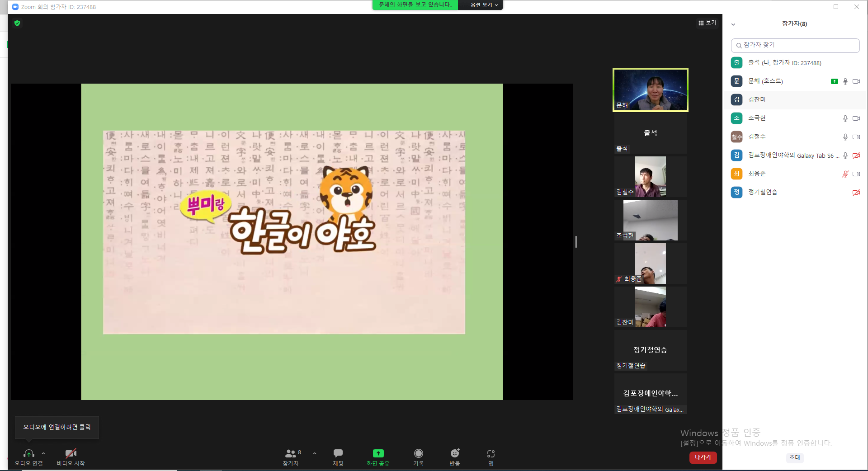Select 김찬미 in participants list

click(x=795, y=100)
